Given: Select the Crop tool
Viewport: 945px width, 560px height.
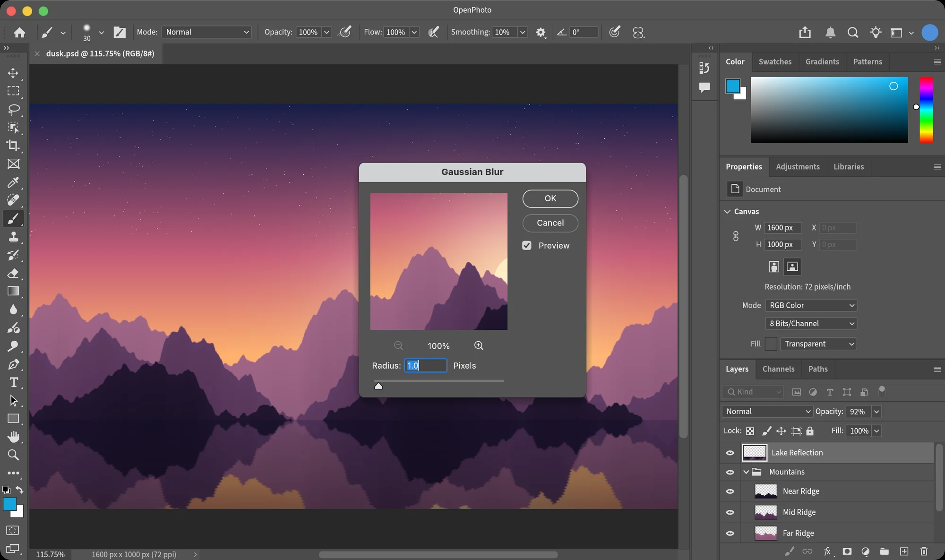Looking at the screenshot, I should point(13,146).
